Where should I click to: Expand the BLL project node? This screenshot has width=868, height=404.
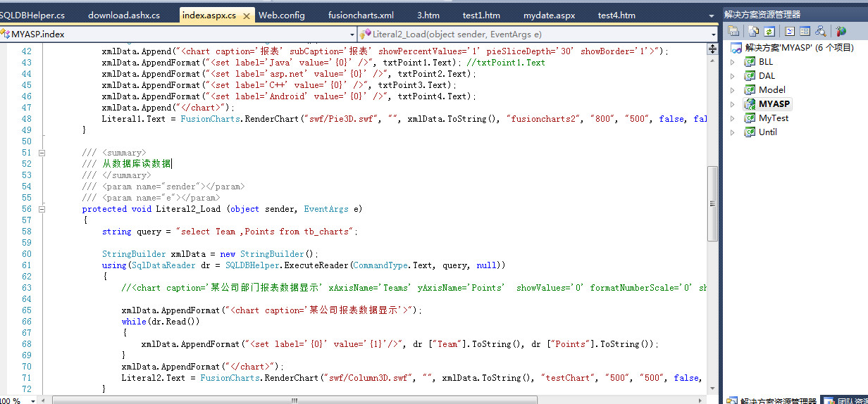coord(733,62)
